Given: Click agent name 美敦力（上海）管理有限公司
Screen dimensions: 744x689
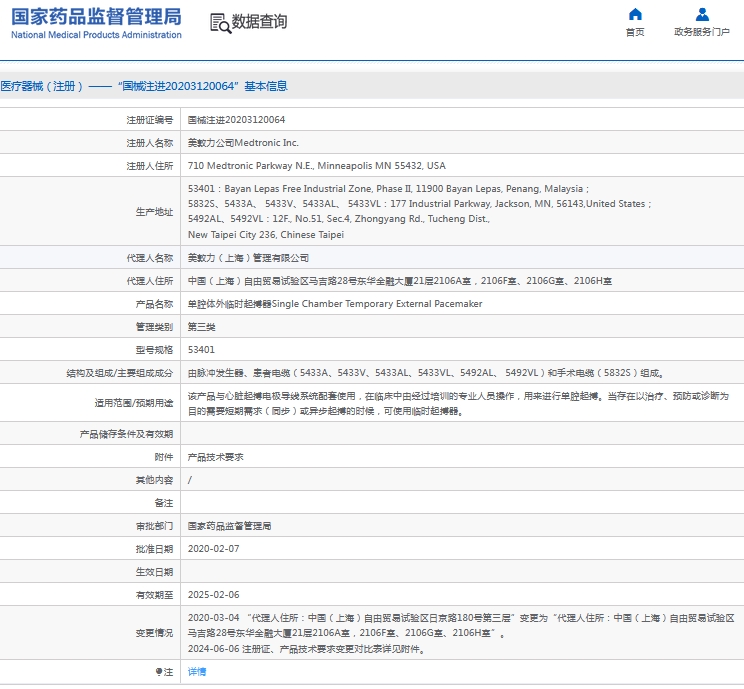Looking at the screenshot, I should point(248,258).
